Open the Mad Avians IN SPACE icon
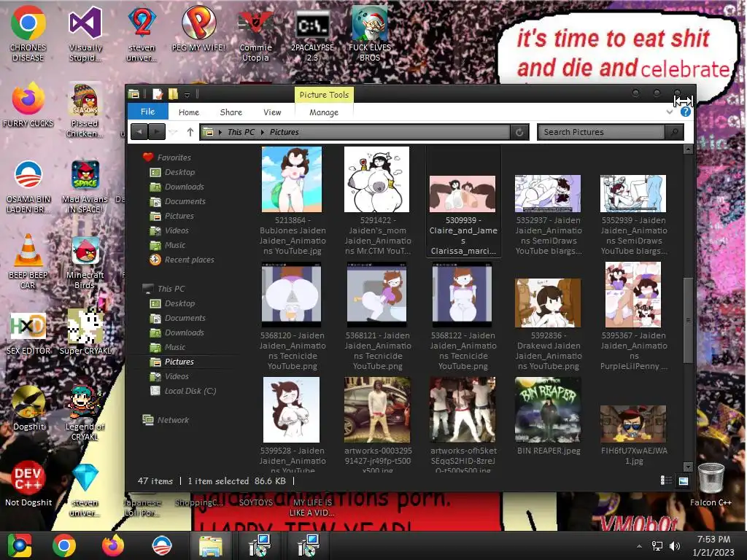The height and width of the screenshot is (560, 747). (x=85, y=186)
